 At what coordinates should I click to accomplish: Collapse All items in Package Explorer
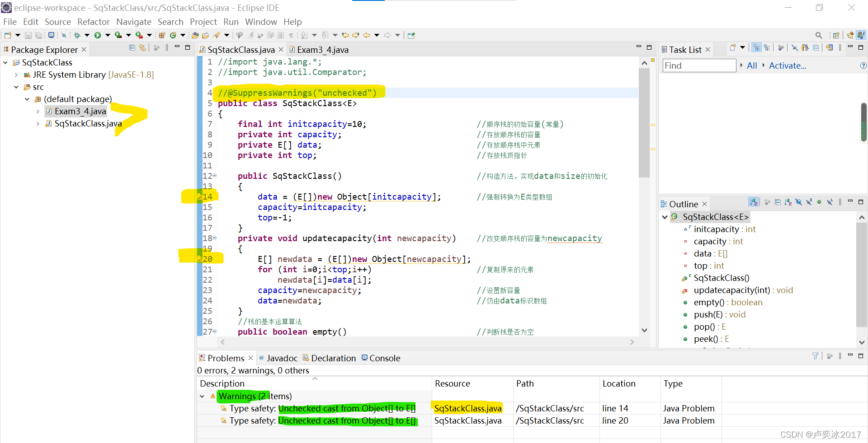(x=132, y=47)
